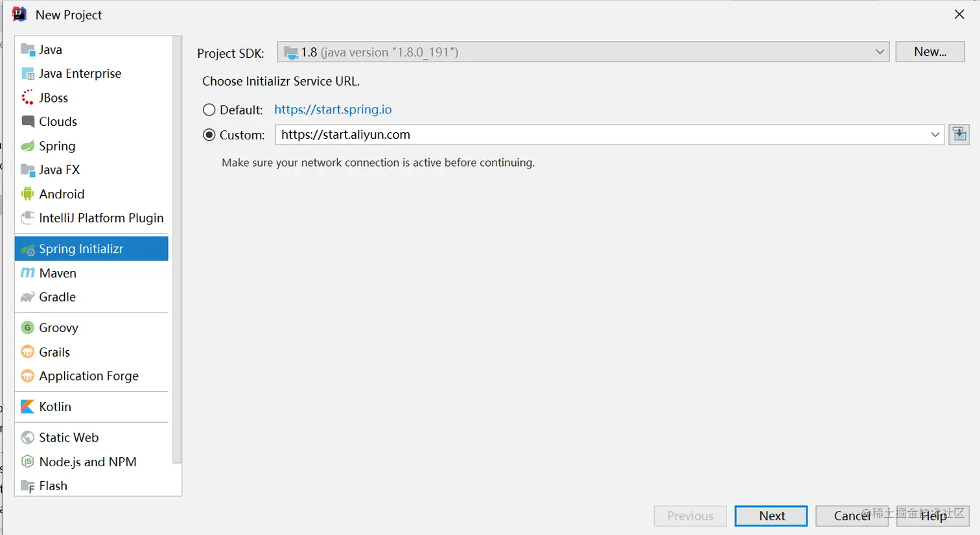Pick Groovy from the list
The width and height of the screenshot is (980, 535).
[x=91, y=327]
